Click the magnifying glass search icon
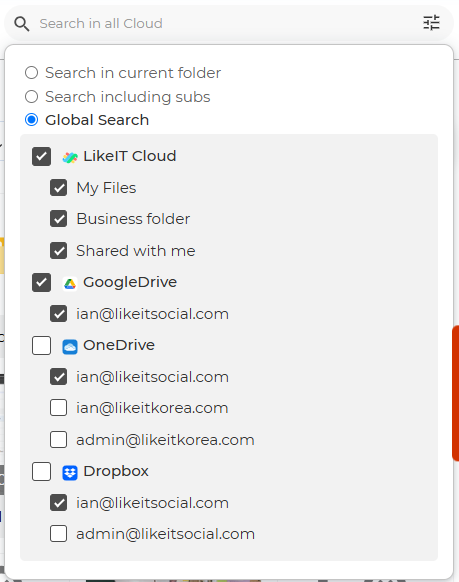Image resolution: width=459 pixels, height=582 pixels. point(22,24)
